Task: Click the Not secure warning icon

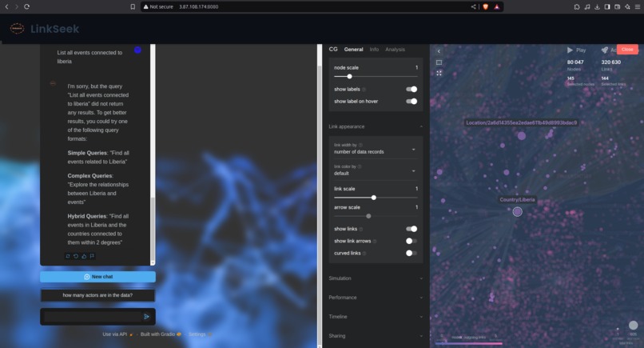Action: [145, 6]
